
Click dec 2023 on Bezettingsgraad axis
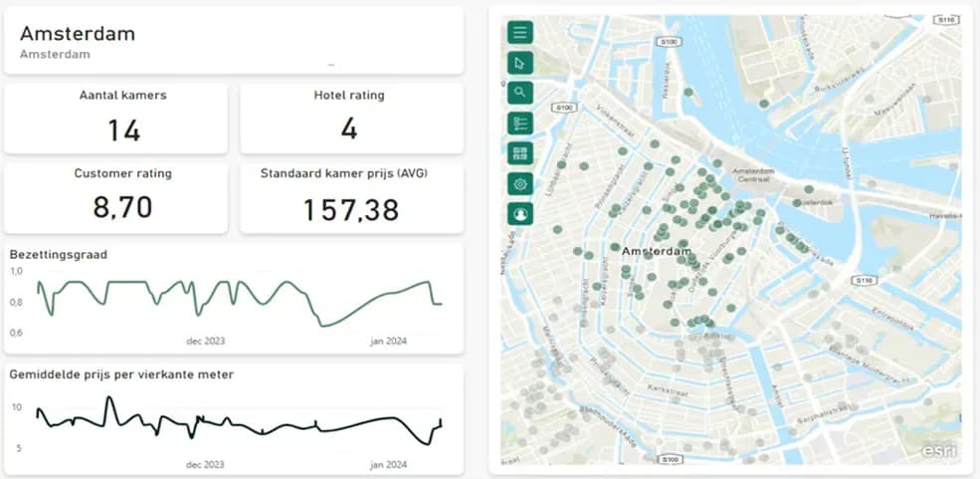[x=206, y=341]
